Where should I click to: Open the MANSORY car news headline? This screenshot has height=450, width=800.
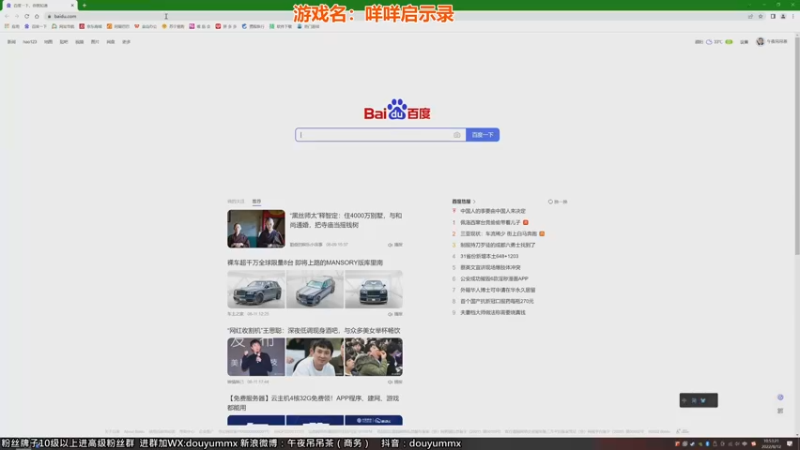[x=305, y=262]
